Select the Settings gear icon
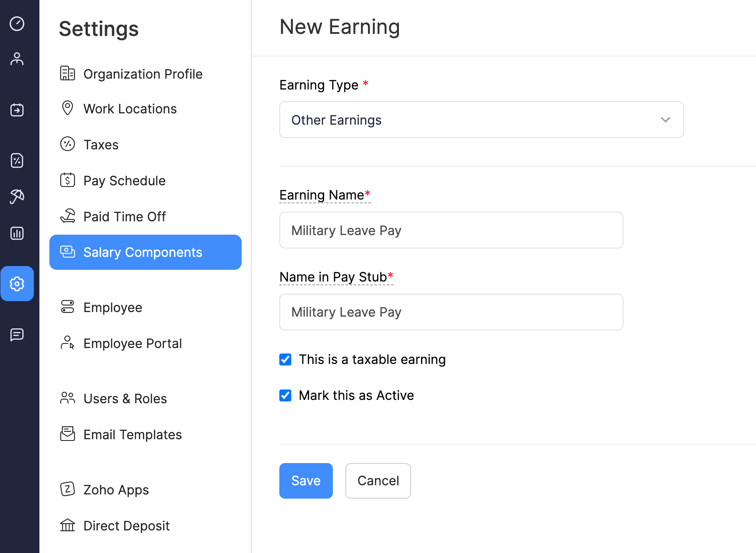The height and width of the screenshot is (553, 756). (x=17, y=284)
